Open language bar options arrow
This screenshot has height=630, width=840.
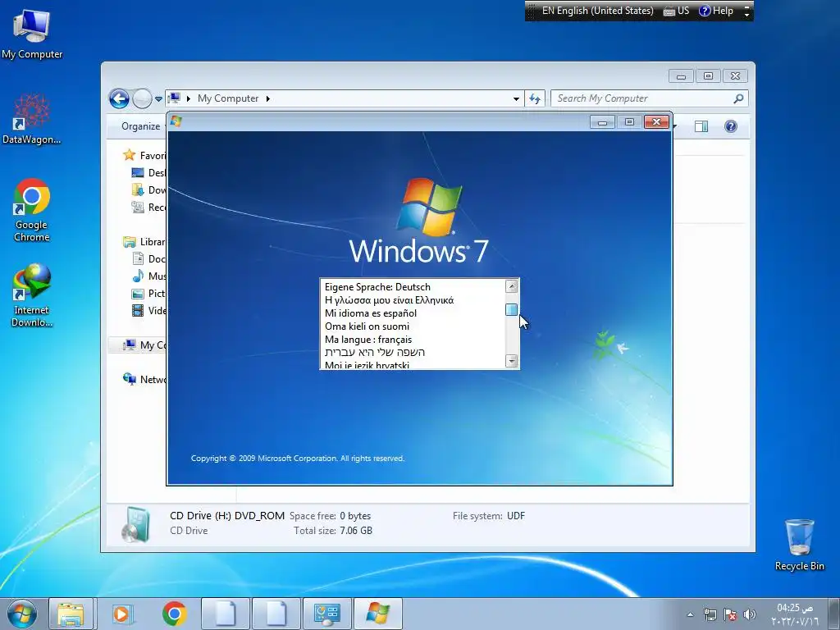tap(746, 15)
